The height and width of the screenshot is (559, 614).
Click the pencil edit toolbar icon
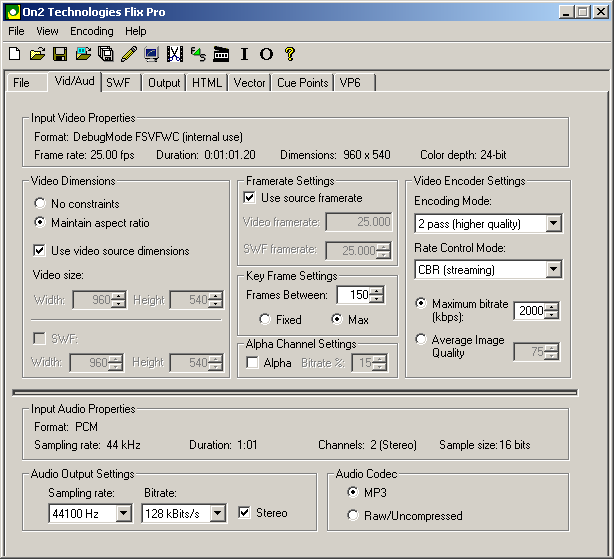click(128, 54)
